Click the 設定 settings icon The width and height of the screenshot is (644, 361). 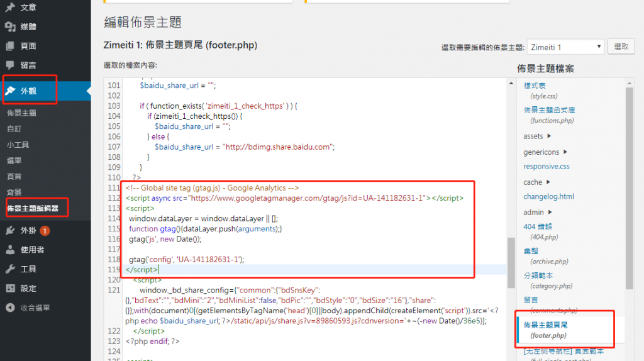(10, 288)
